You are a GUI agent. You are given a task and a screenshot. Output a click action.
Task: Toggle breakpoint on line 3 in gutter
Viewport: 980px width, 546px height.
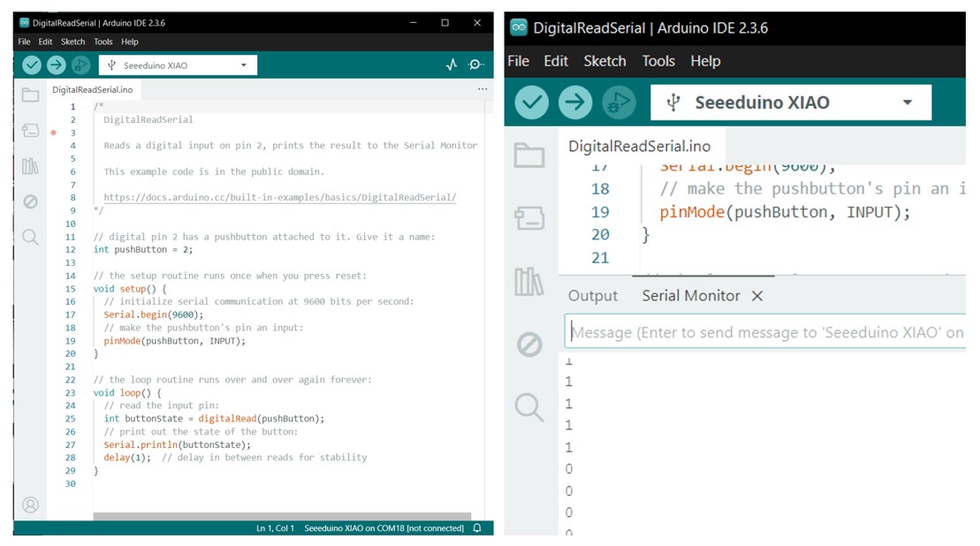(x=53, y=133)
